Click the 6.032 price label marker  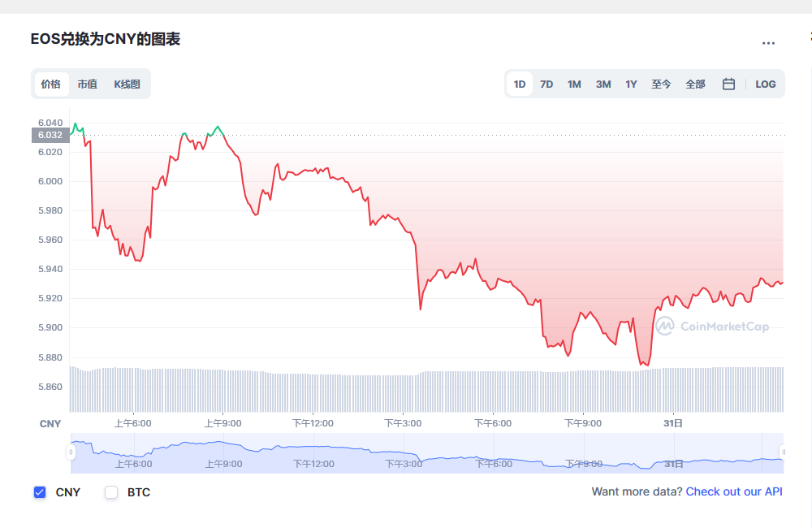[50, 135]
